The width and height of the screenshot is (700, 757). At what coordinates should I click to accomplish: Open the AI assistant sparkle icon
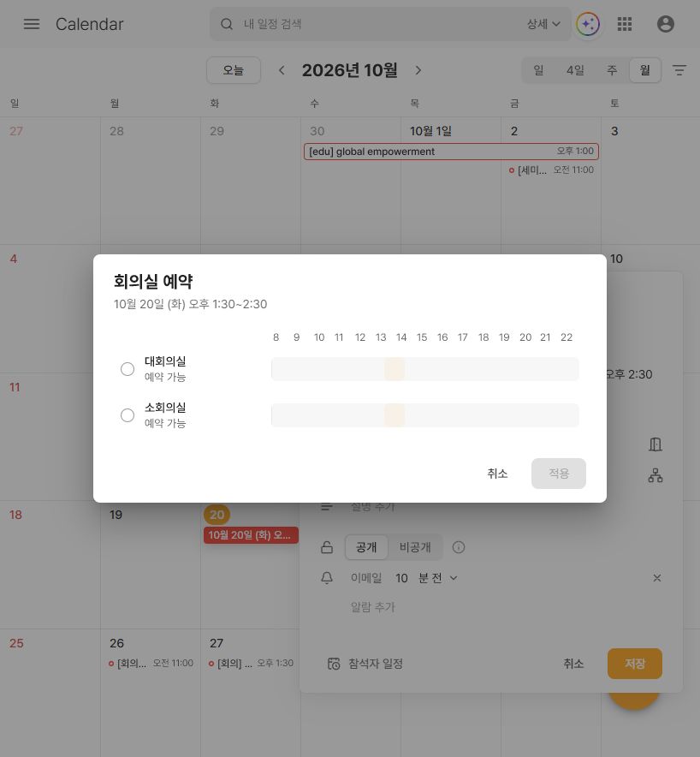point(588,24)
